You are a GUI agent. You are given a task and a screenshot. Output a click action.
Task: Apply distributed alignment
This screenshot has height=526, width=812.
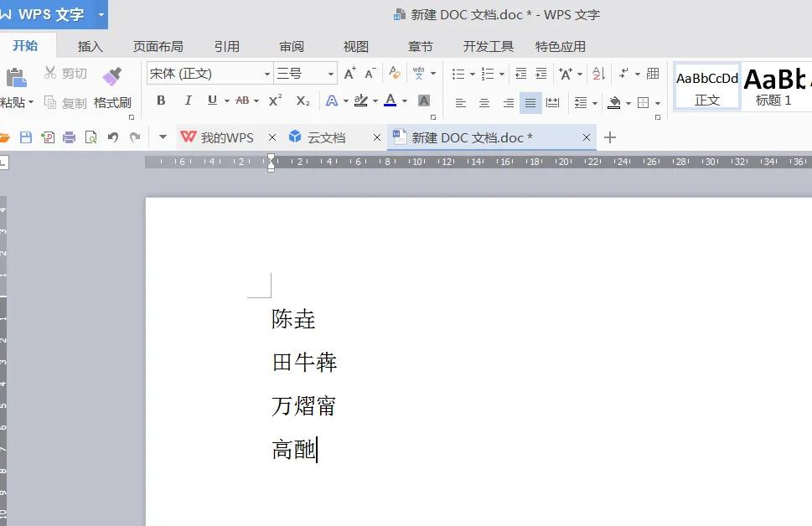[552, 102]
